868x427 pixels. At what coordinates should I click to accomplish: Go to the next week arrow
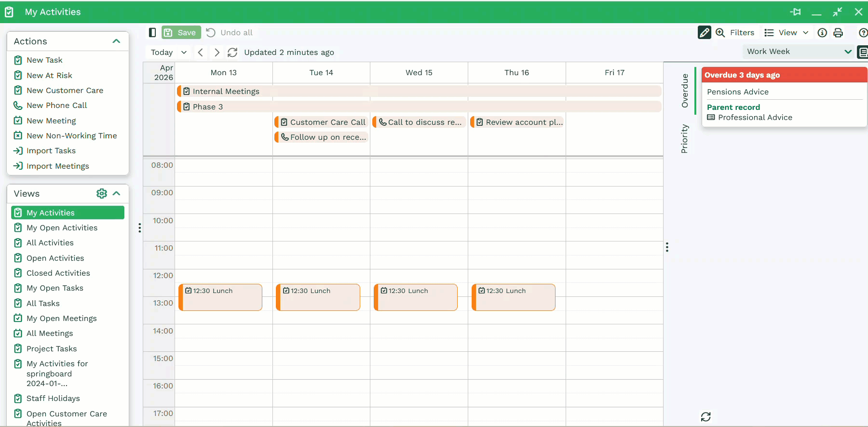(217, 53)
